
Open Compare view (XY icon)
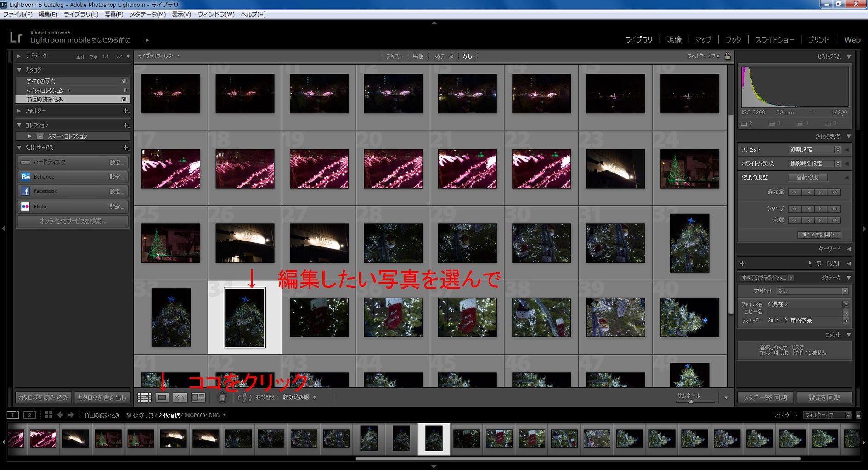[179, 397]
